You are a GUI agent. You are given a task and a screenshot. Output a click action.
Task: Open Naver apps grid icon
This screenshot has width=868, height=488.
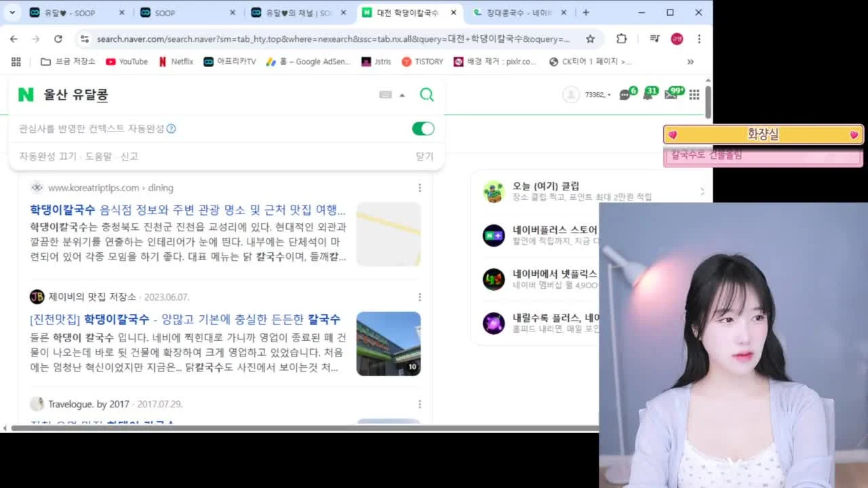pos(694,95)
